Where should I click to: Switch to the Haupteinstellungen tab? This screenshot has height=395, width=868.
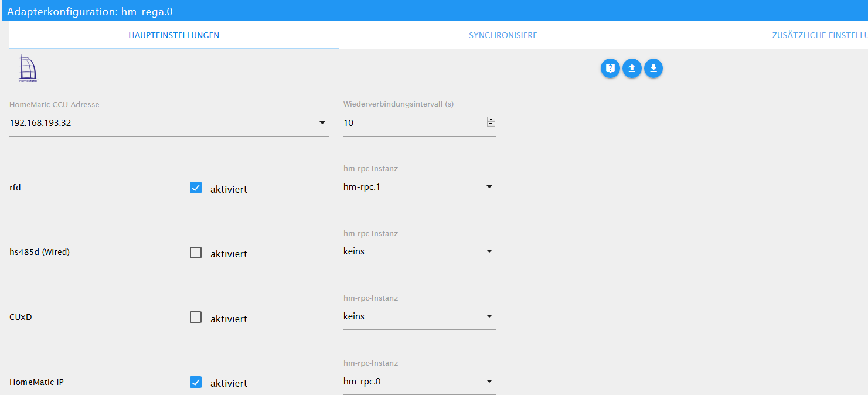click(x=174, y=35)
